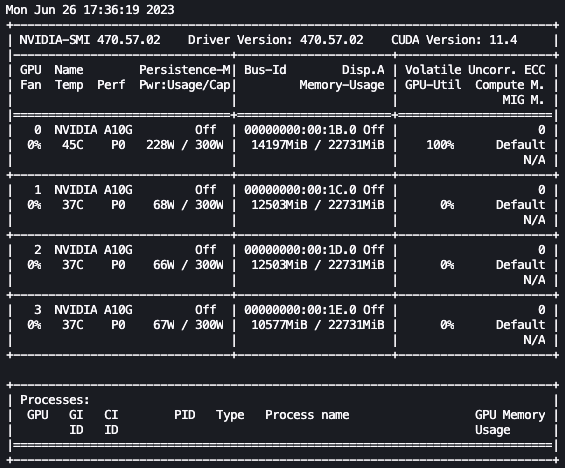Click the "GPU-Util" header
Screen dimensions: 565x468
click(x=433, y=85)
